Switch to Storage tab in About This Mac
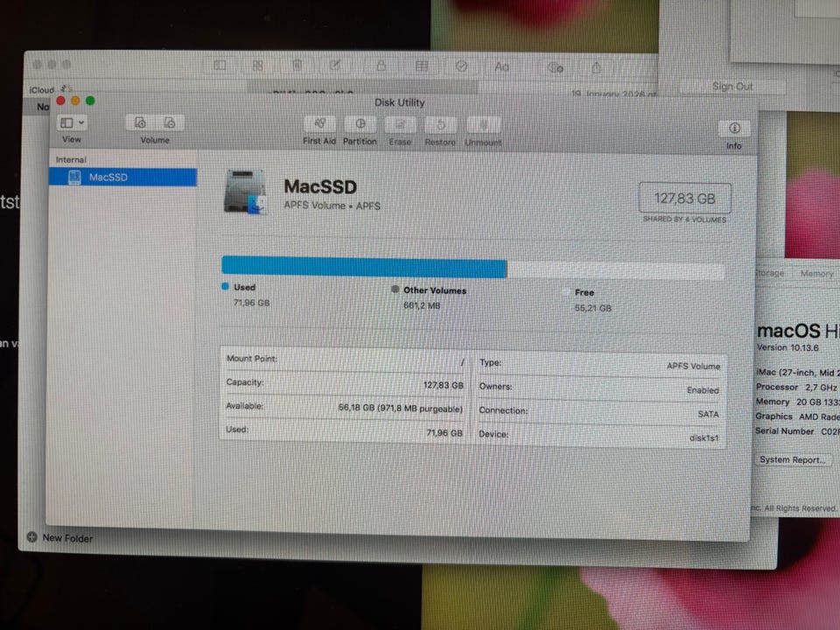840x630 pixels. (x=769, y=273)
